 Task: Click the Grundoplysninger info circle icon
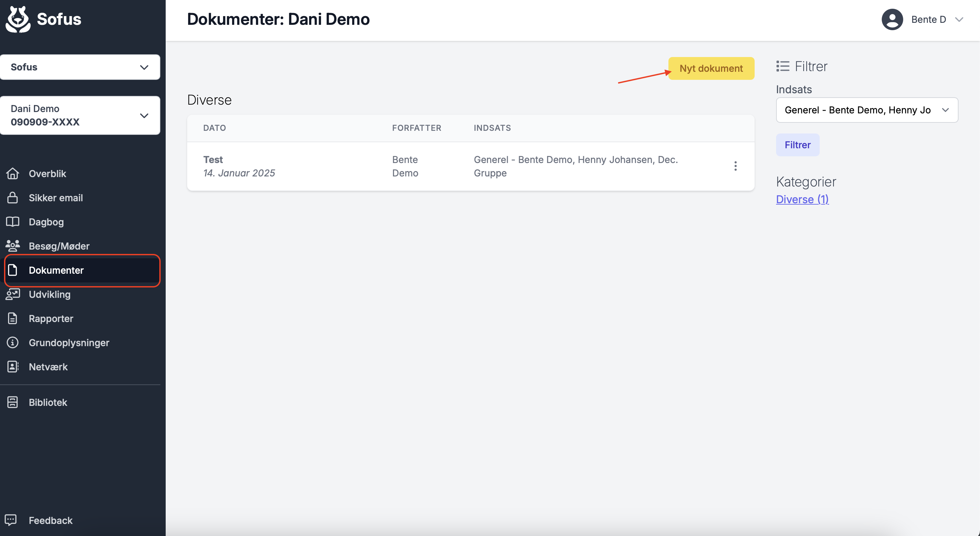pos(12,342)
